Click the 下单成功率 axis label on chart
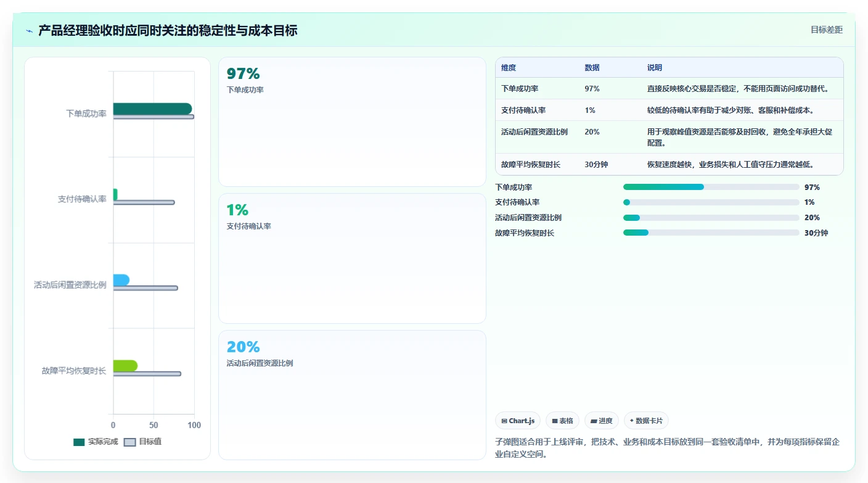This screenshot has height=483, width=868. (x=86, y=114)
